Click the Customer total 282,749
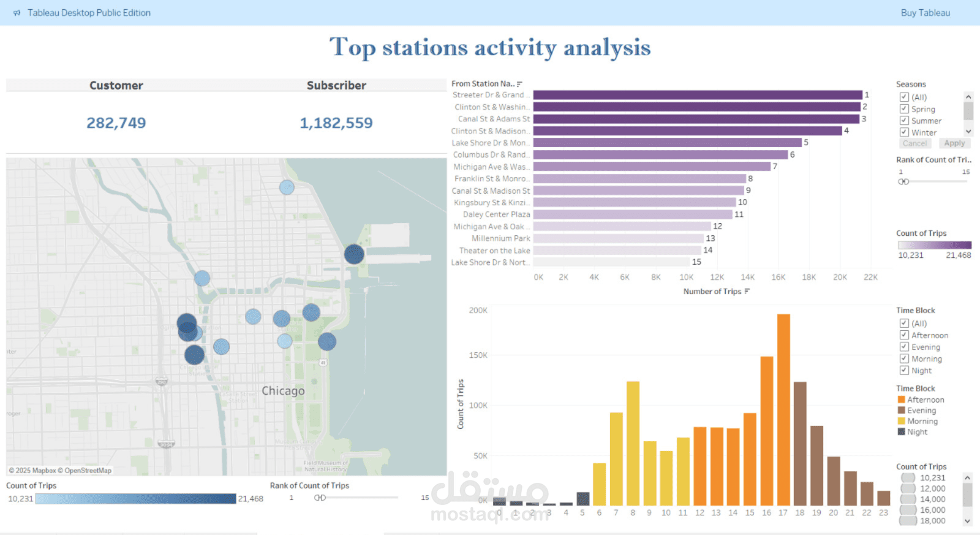The width and height of the screenshot is (980, 535). [116, 123]
